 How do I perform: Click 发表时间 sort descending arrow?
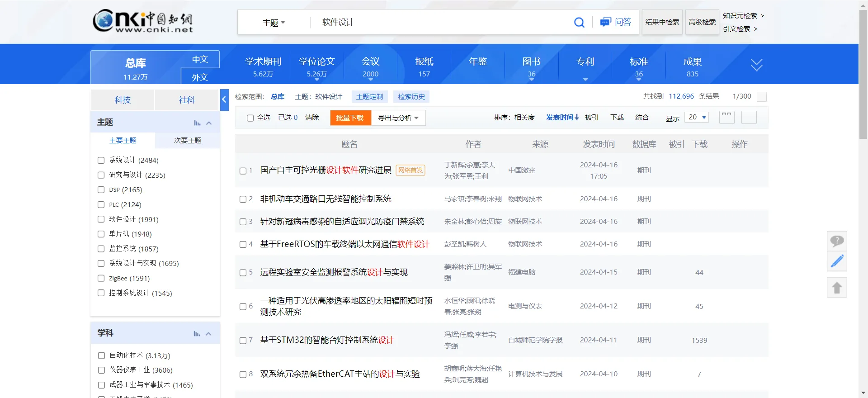(577, 117)
